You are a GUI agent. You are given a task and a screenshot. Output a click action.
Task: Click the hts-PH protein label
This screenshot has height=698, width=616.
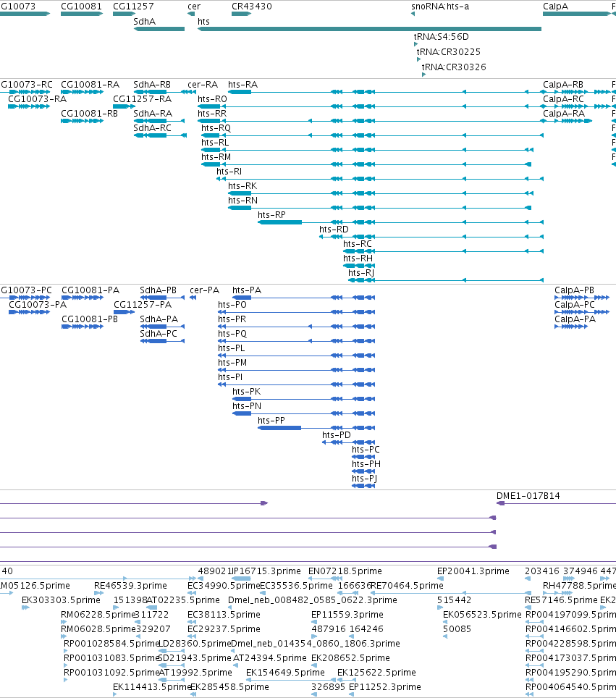366,464
